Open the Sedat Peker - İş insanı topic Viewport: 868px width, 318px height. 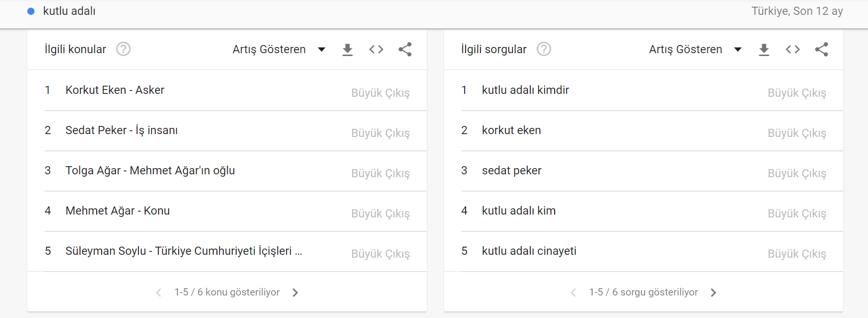click(122, 130)
